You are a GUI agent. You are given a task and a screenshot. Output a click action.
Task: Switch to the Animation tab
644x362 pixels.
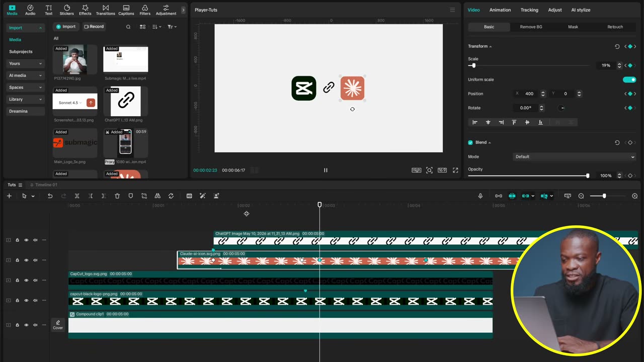(500, 10)
